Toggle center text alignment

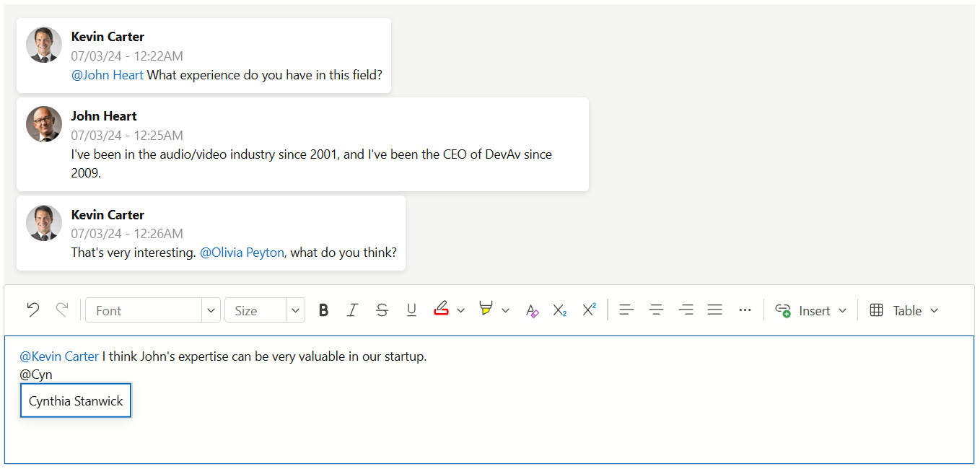(x=656, y=310)
